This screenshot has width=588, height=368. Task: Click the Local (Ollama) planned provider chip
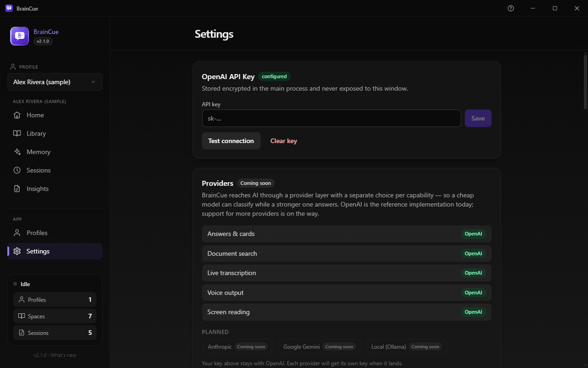406,346
